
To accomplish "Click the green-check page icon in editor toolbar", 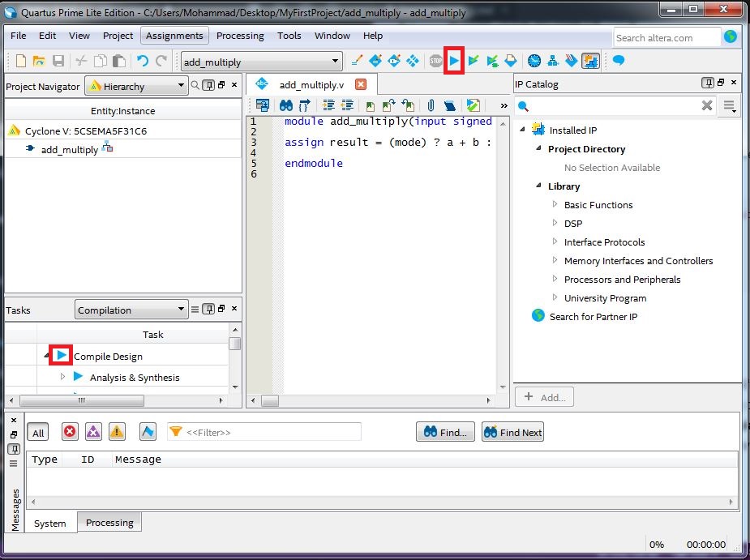I will click(473, 105).
